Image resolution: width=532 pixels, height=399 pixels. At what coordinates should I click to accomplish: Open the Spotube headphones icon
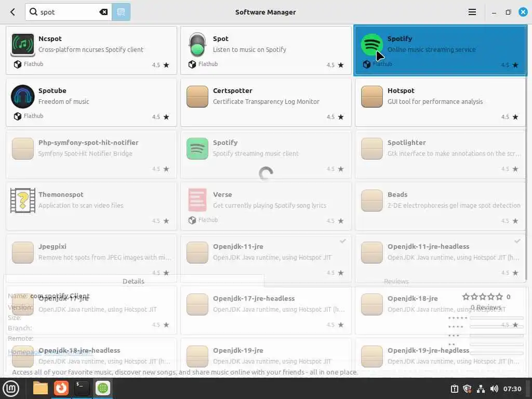(23, 97)
